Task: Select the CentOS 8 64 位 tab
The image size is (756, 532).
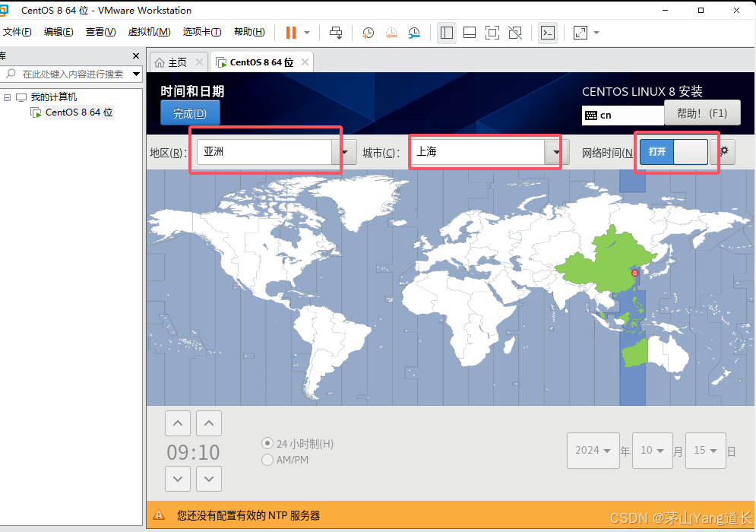Action: 261,62
